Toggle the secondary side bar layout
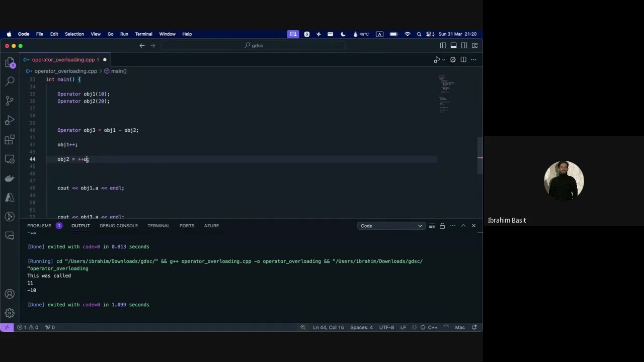644x362 pixels. pos(464,45)
